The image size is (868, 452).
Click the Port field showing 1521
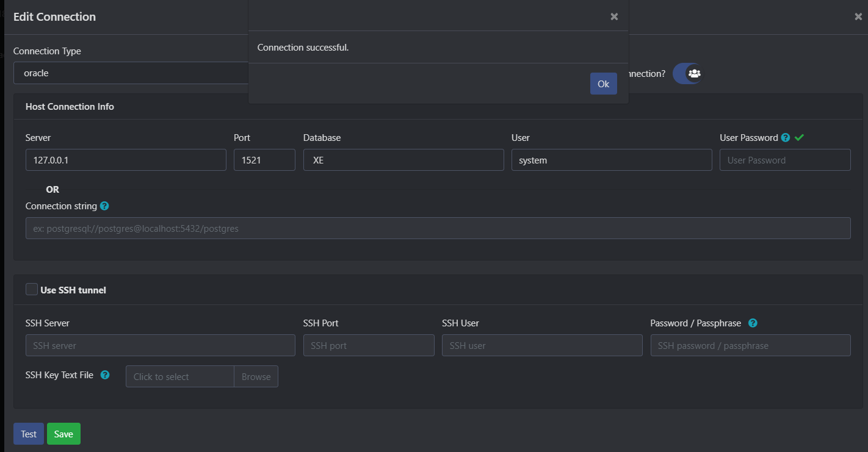point(264,160)
